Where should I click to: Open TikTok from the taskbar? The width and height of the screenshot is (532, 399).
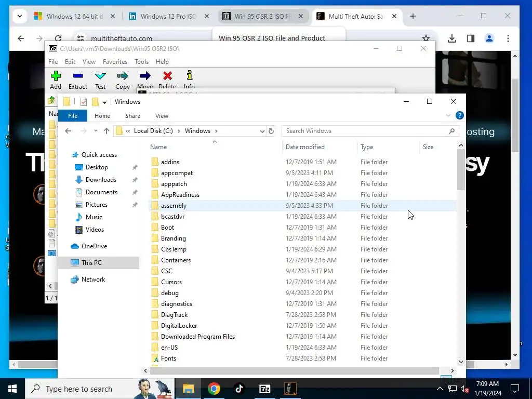(239, 389)
